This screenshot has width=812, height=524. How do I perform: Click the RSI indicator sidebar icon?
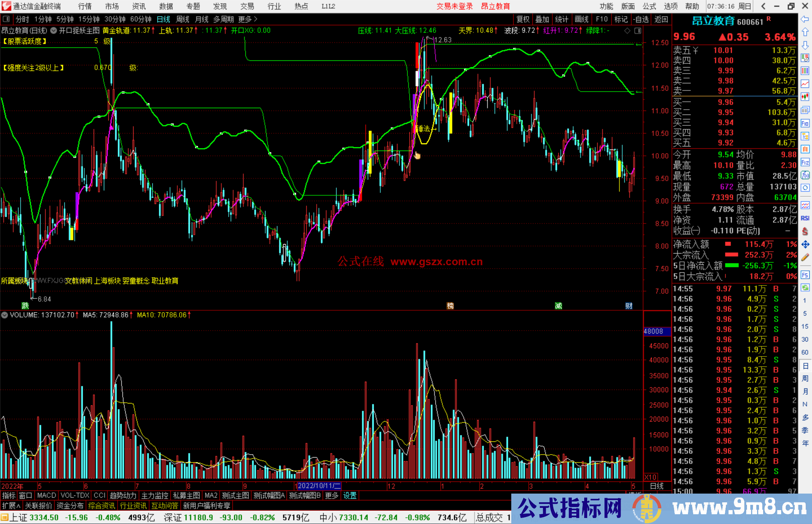[805, 218]
